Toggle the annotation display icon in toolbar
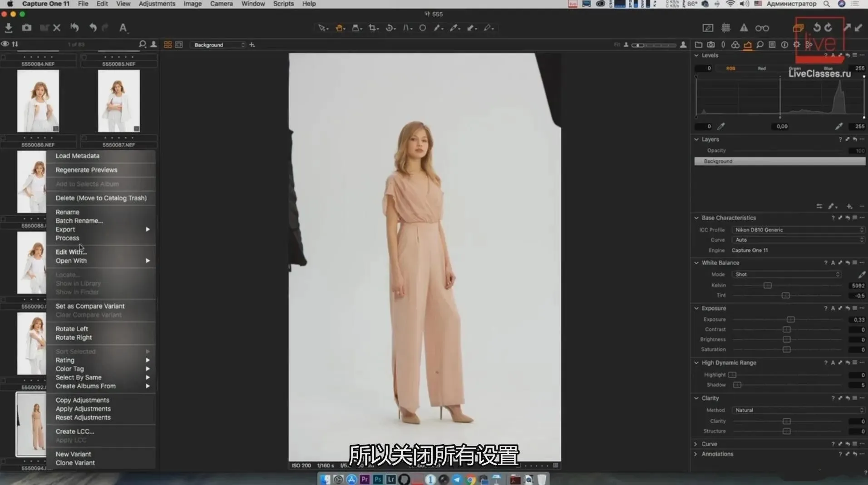Screen dimensions: 868x485 pos(708,28)
